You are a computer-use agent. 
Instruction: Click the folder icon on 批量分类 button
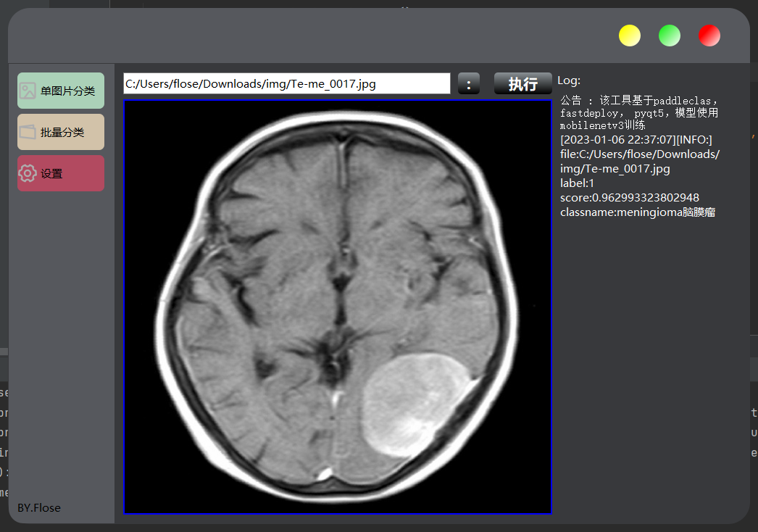click(28, 132)
